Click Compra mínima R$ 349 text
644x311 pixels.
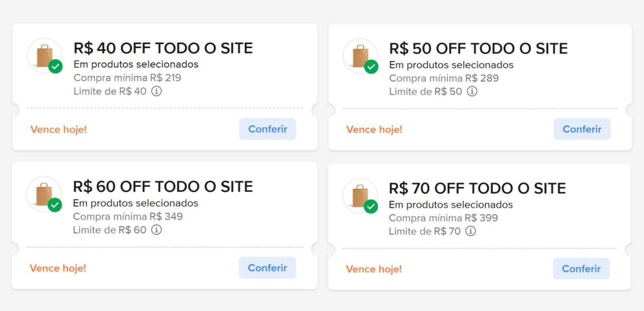point(128,217)
